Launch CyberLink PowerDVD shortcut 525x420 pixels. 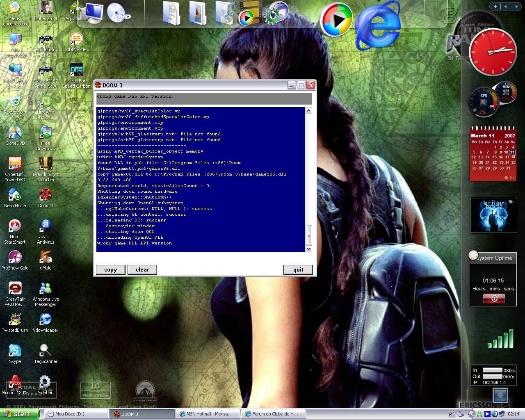point(15,169)
